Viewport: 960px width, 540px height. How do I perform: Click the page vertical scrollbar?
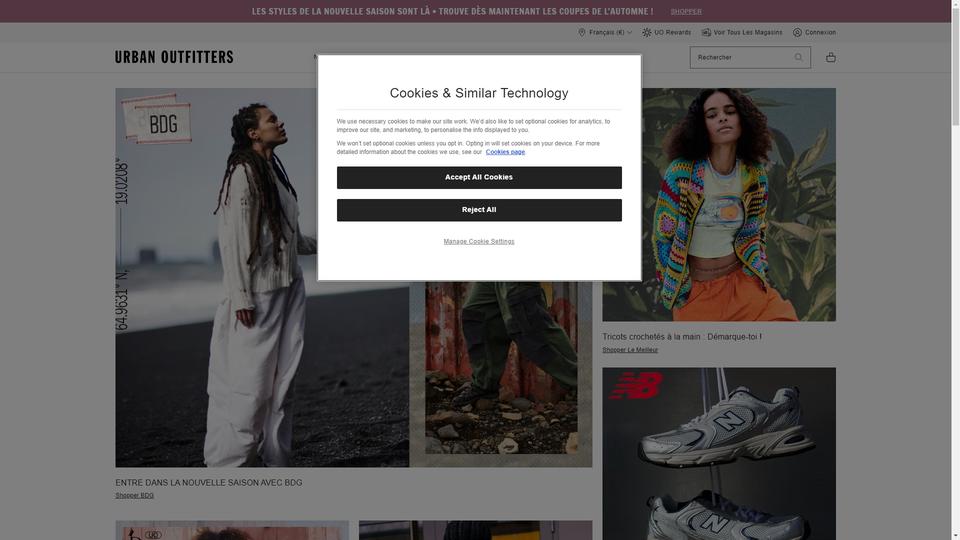click(x=955, y=270)
